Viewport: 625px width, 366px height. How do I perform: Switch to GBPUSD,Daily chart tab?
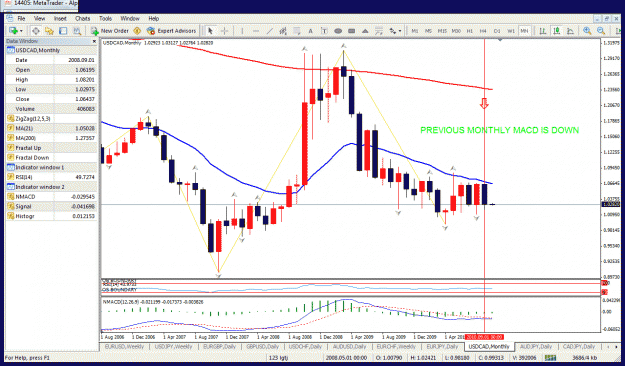pyautogui.click(x=262, y=347)
